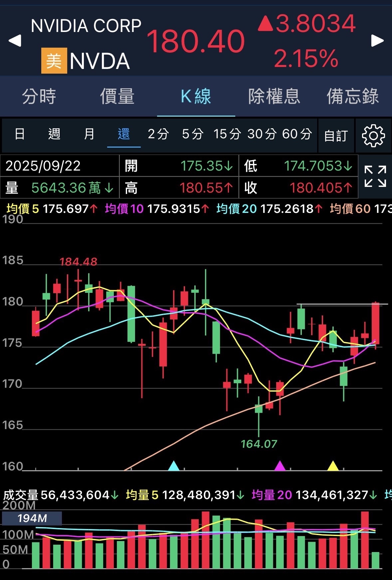Tap the cyan triangle marker on chart axis

[174, 466]
